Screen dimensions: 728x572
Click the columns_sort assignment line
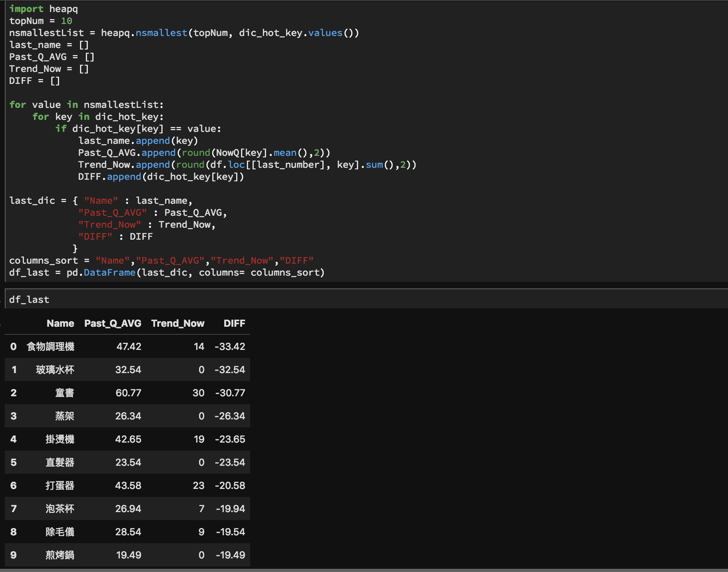coord(161,260)
